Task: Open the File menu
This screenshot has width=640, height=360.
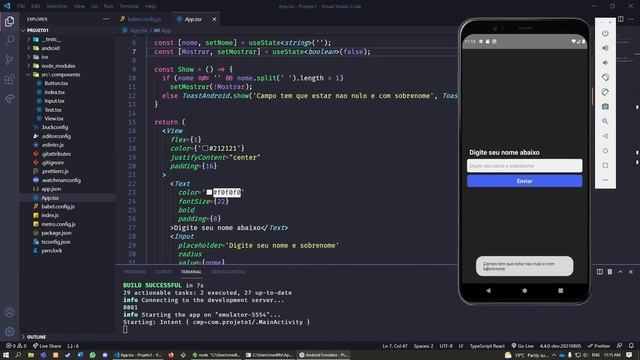Action: tap(21, 6)
